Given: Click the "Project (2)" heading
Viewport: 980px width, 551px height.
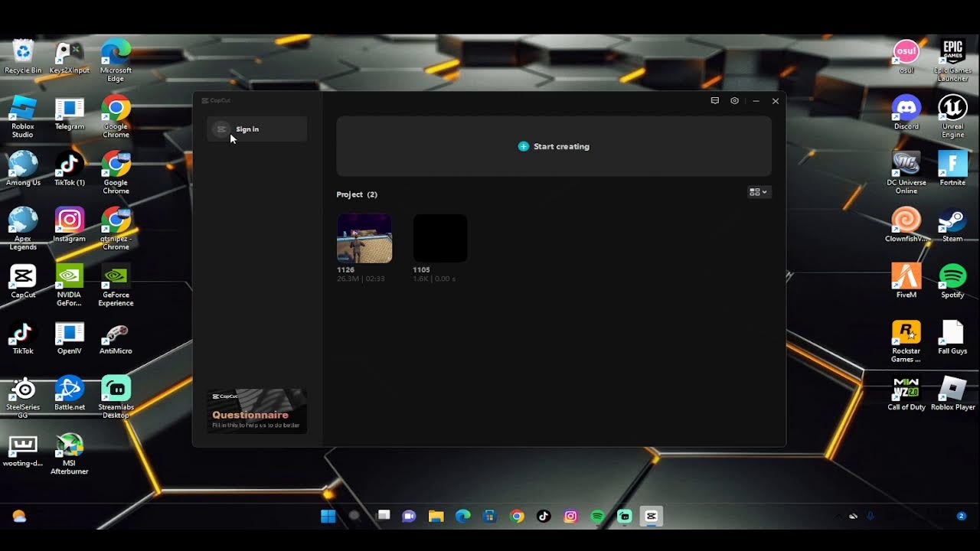Looking at the screenshot, I should 357,194.
